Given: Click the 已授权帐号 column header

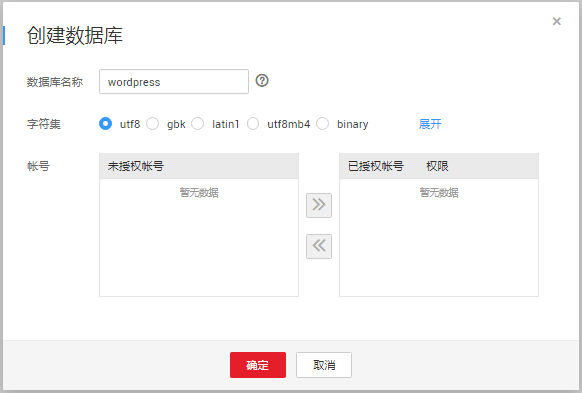Looking at the screenshot, I should [376, 166].
